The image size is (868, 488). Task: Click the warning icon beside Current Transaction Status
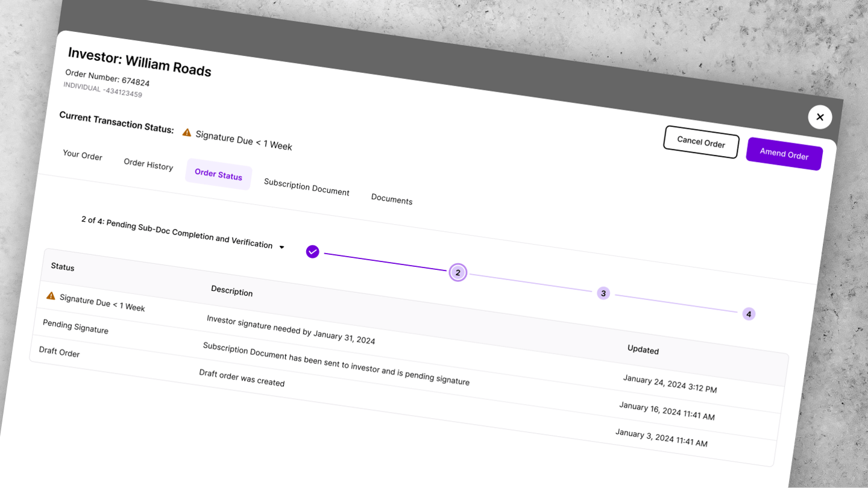(x=187, y=132)
